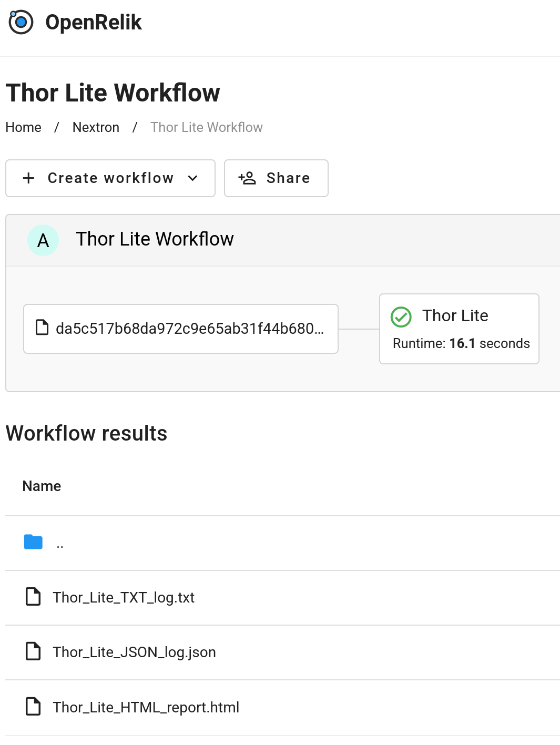Click the OpenRelik logo icon
Screen dimensions: 560x745
point(20,22)
